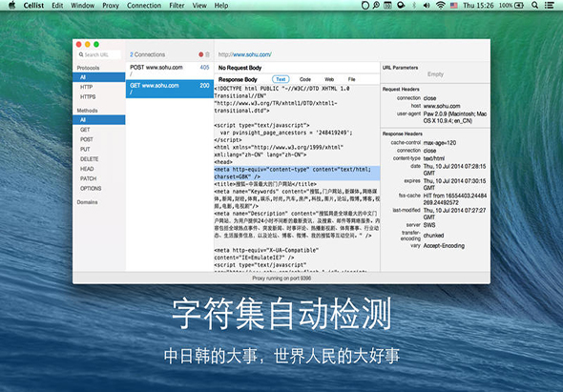Click the Bluetooth menu bar icon

(x=413, y=5)
